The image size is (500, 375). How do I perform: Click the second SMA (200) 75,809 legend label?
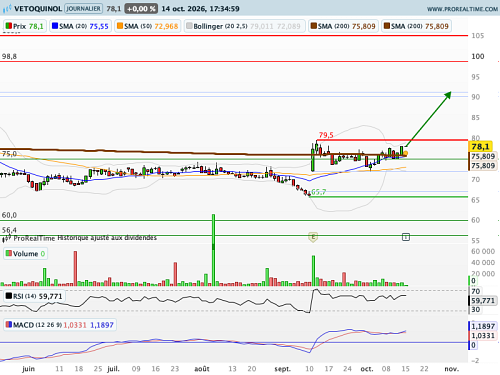416,26
